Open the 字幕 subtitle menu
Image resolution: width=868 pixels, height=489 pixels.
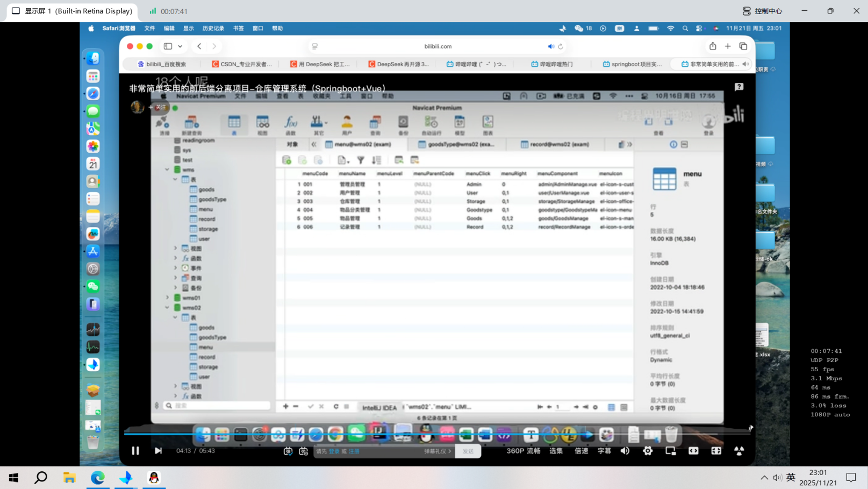coord(605,451)
